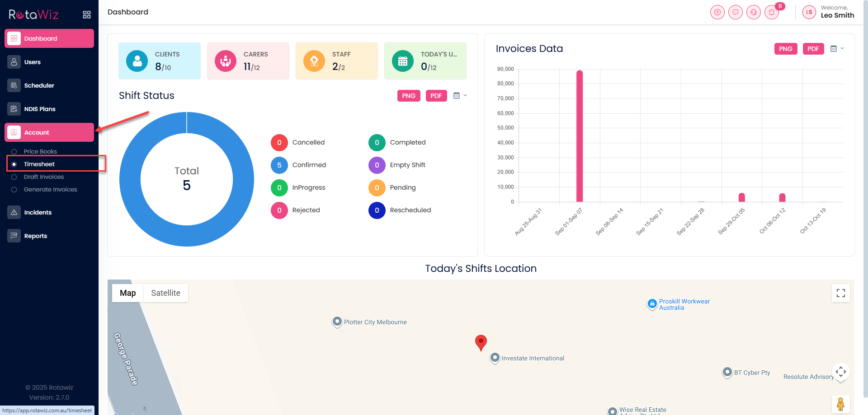Open the notifications bell

coord(772,12)
